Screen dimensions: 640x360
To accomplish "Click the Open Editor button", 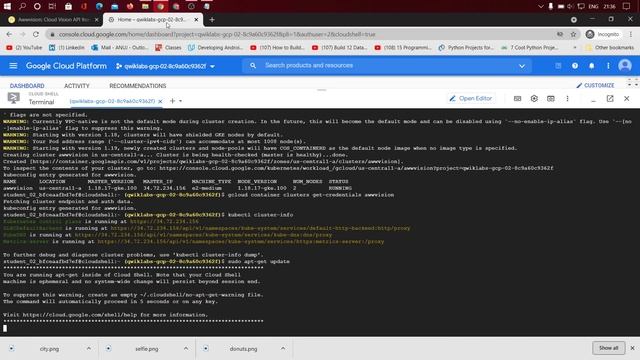I will point(471,98).
